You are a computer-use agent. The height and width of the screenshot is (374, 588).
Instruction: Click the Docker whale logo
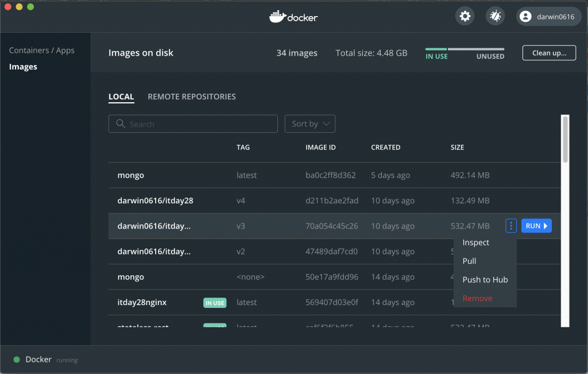(x=278, y=17)
